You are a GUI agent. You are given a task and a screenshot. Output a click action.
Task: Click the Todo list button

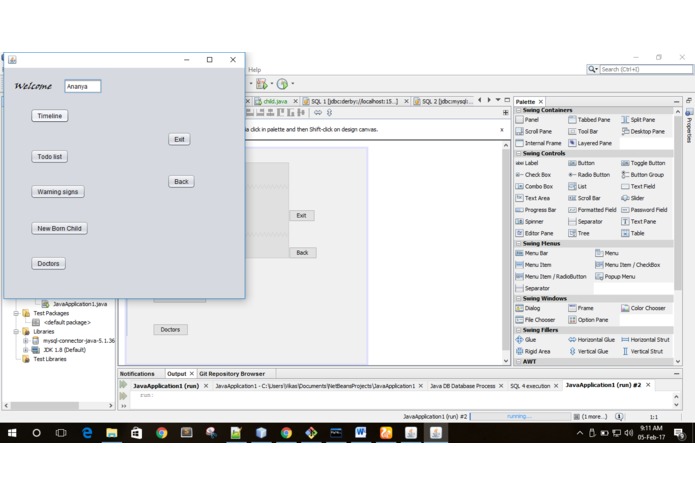click(x=50, y=156)
